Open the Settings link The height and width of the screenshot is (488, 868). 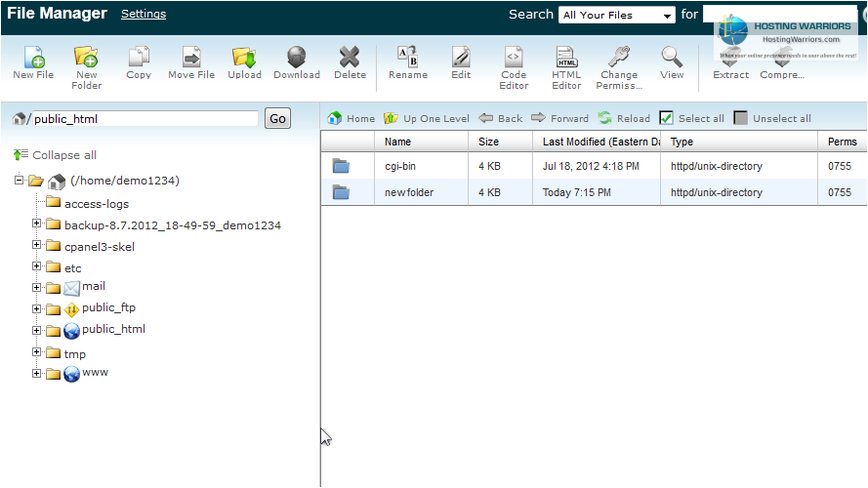(x=144, y=14)
